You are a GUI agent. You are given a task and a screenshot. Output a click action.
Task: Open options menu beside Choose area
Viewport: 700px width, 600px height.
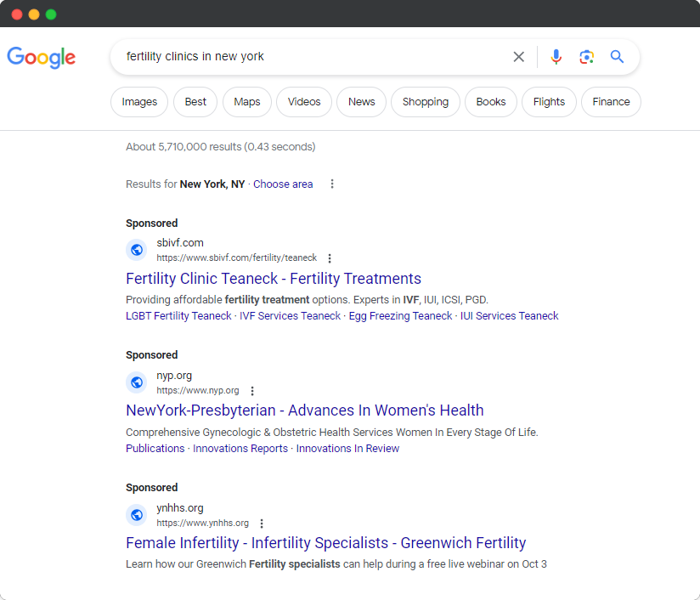(332, 184)
